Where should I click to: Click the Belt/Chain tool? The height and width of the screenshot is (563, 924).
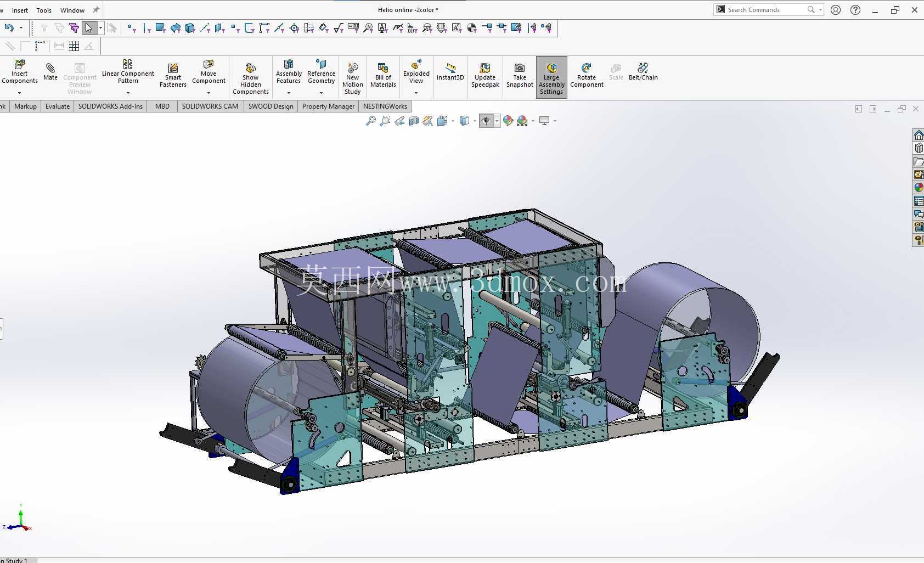click(643, 72)
